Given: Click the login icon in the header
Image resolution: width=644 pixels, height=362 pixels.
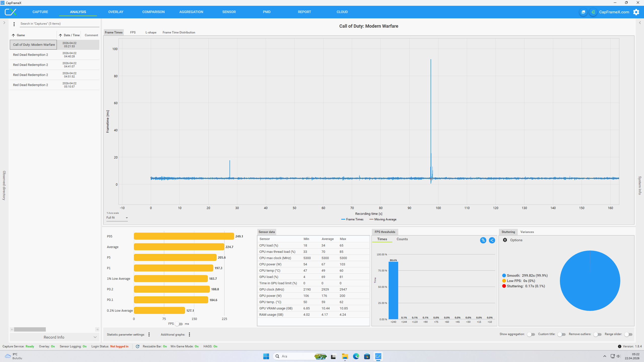Looking at the screenshot, I should pos(593,12).
